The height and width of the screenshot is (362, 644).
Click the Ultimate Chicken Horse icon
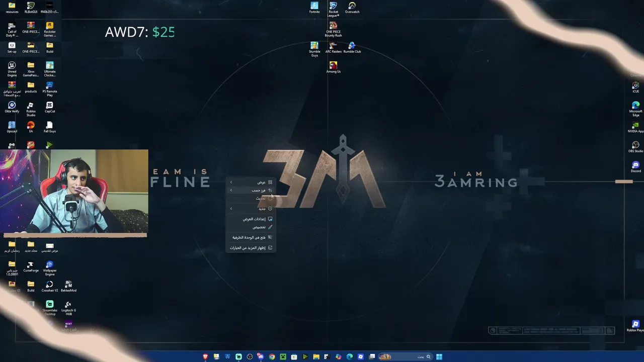pos(50,69)
